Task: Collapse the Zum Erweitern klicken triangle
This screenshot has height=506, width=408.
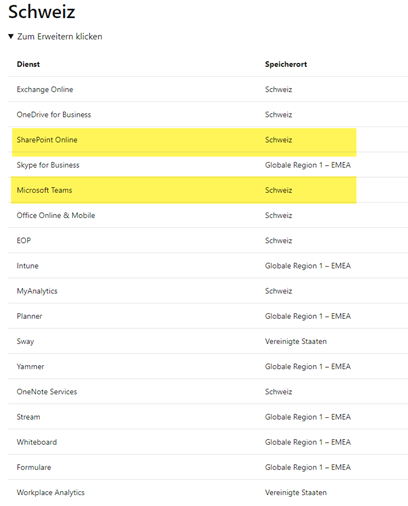Action: point(11,36)
